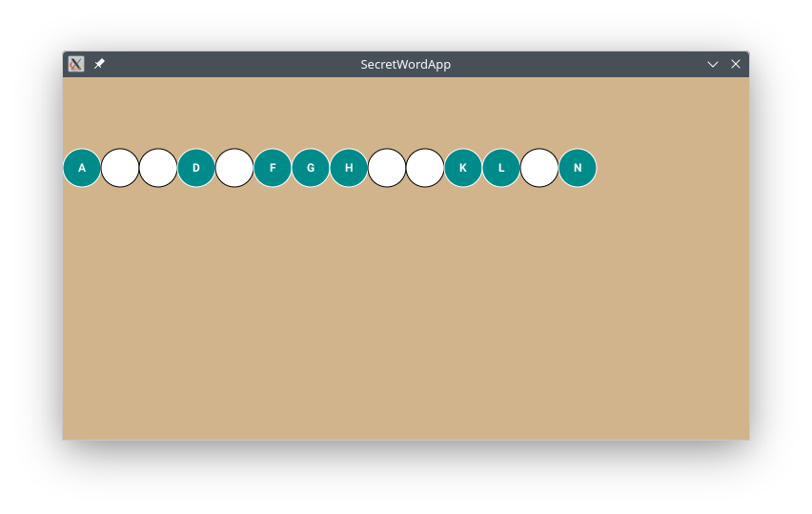Pick the blank circle directly right of H
Viewport: 812px width, 514px height.
tap(387, 168)
